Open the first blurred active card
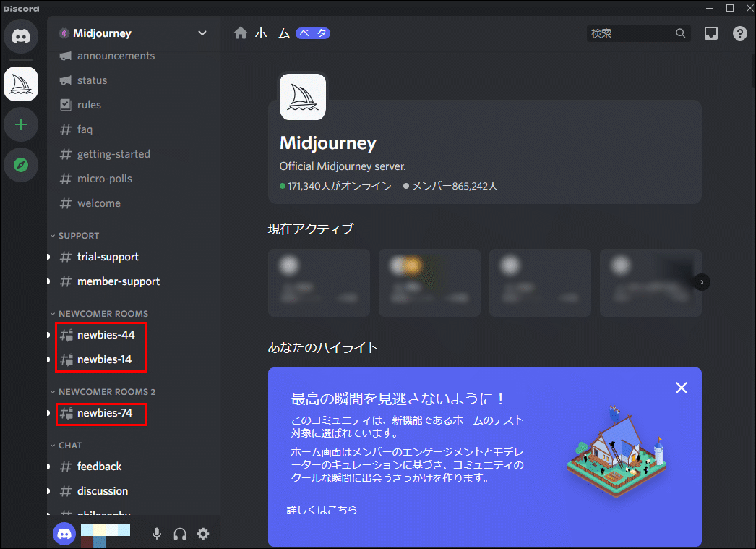The image size is (756, 549). (x=319, y=283)
